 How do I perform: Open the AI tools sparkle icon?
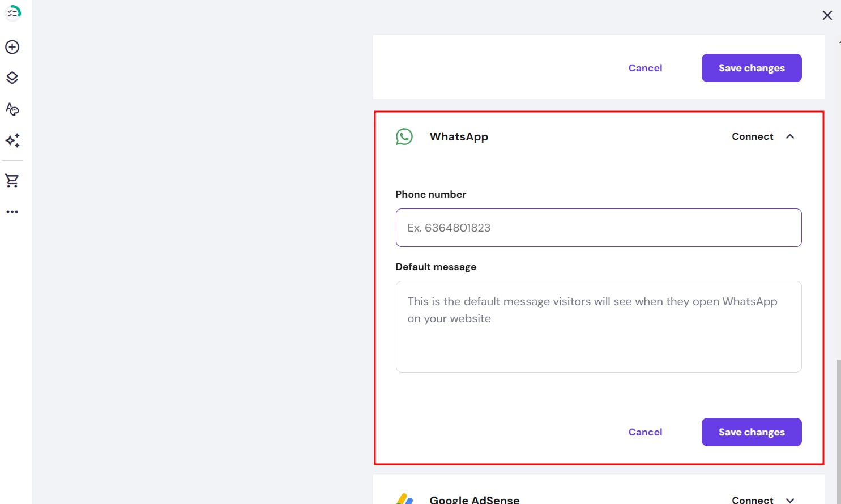click(12, 140)
